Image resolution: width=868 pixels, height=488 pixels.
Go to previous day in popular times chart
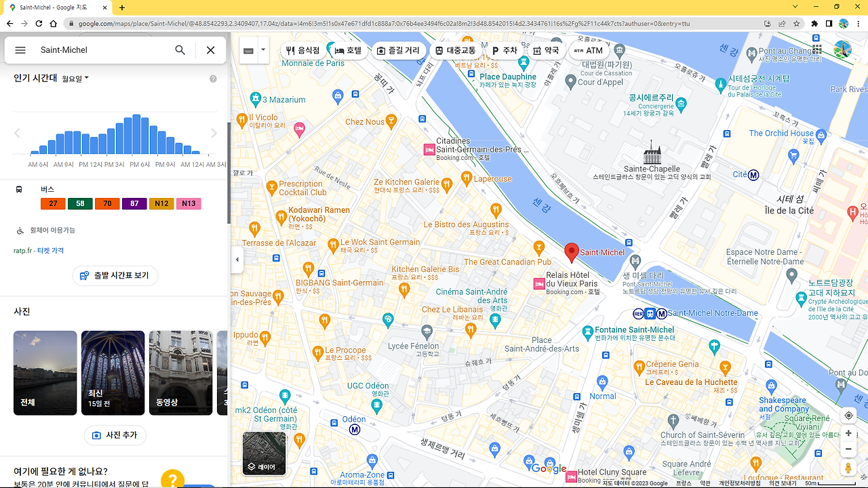(18, 134)
